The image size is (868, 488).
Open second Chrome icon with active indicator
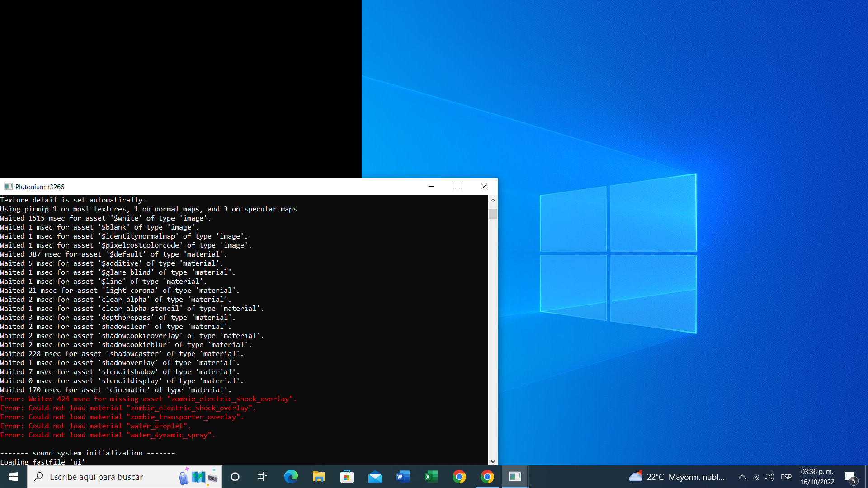[487, 477]
